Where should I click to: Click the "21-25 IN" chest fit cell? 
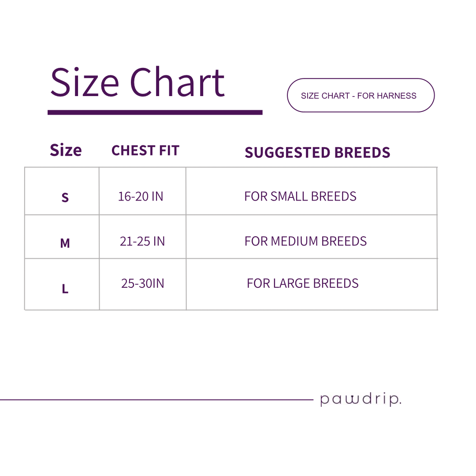click(142, 241)
